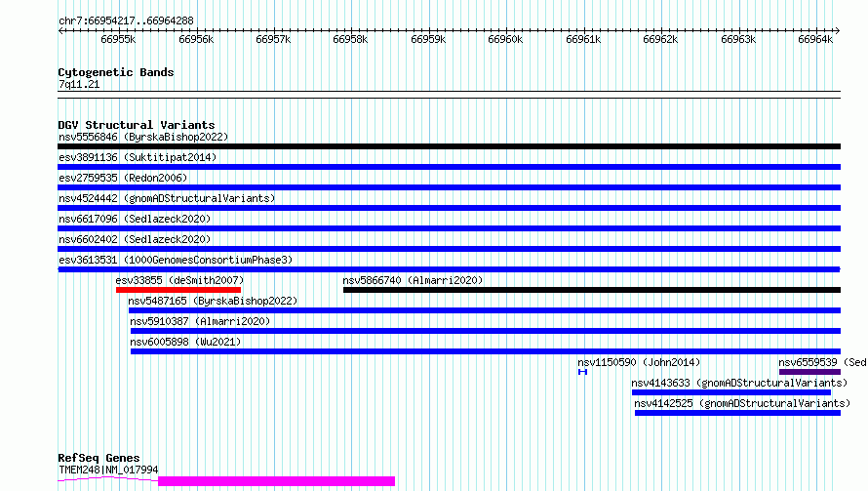Select the black nsv5556846 variant bar
Viewport: 868px width, 491px height.
pos(449,146)
